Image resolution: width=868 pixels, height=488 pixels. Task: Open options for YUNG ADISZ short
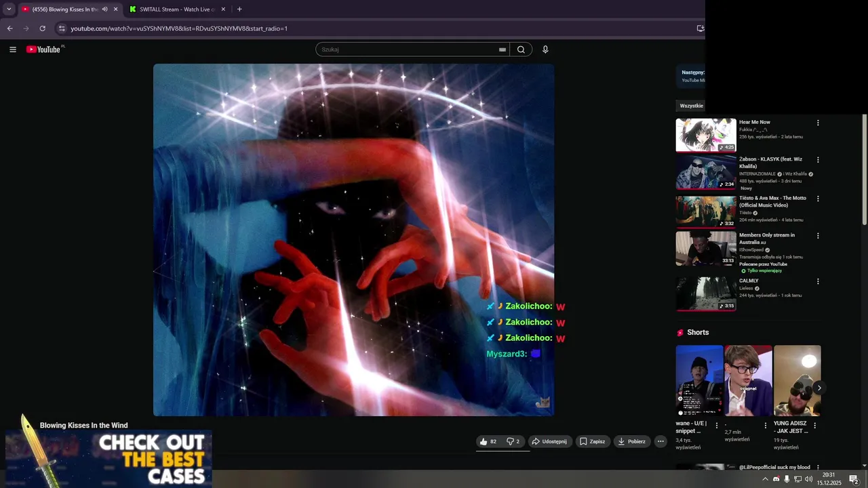pyautogui.click(x=815, y=426)
